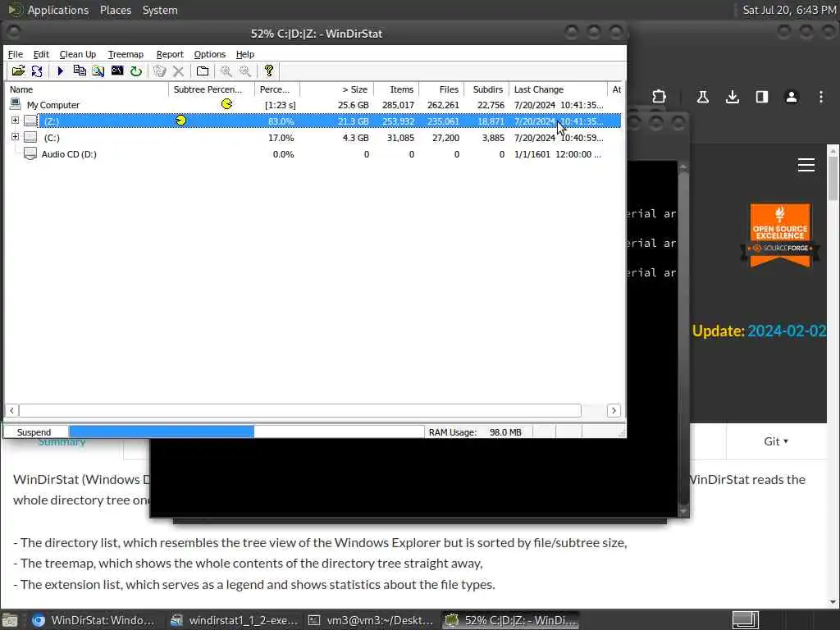Click the Zoom Out magnifier icon

coord(244,71)
